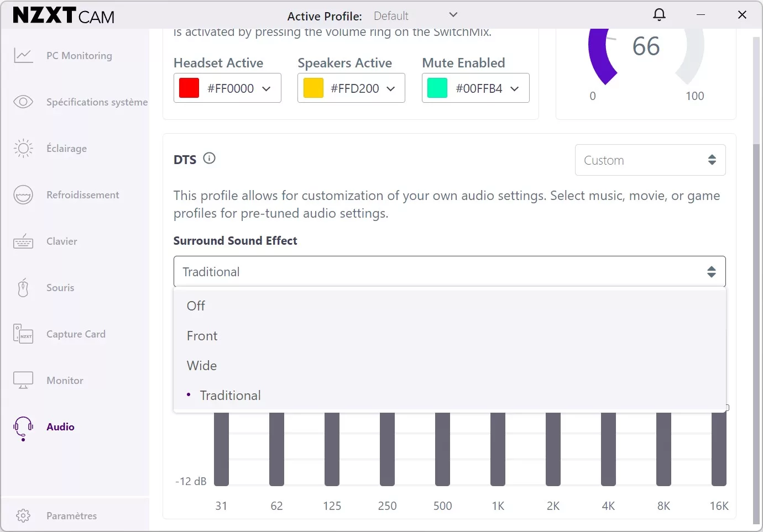Choose Traditional in the surround list
Image resolution: width=763 pixels, height=532 pixels.
tap(231, 395)
